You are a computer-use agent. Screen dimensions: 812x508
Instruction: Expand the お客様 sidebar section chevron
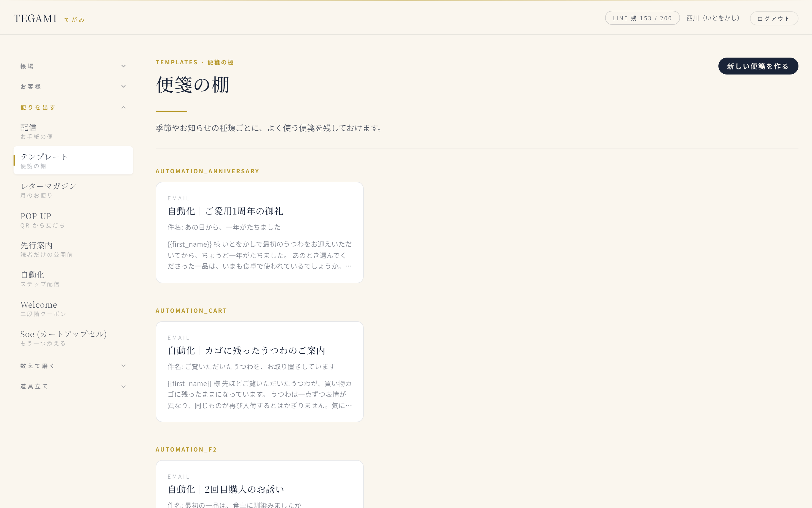click(x=123, y=87)
